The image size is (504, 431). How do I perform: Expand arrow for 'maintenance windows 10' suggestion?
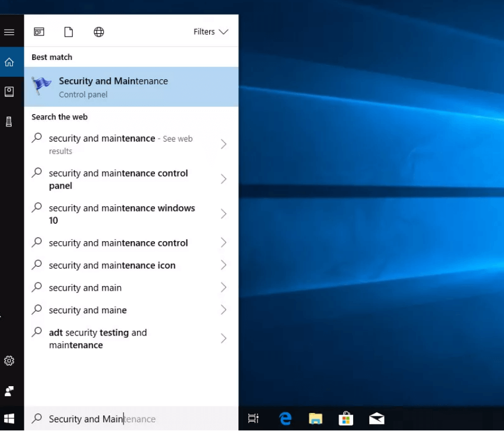coord(223,214)
